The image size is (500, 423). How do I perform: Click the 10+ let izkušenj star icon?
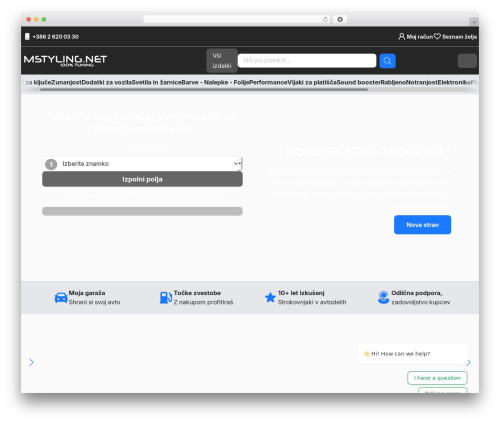(270, 297)
